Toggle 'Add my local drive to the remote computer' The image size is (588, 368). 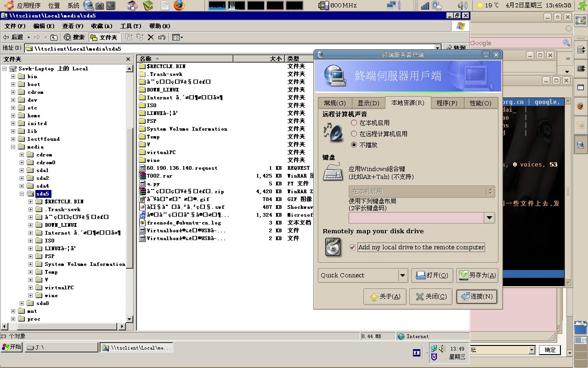(352, 247)
